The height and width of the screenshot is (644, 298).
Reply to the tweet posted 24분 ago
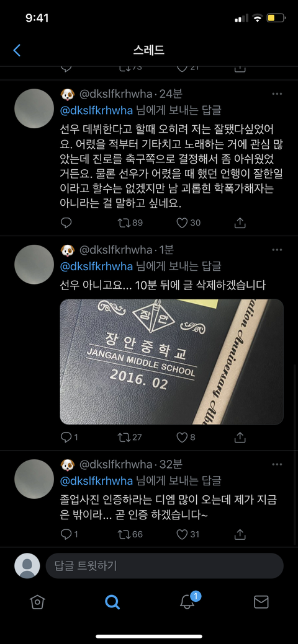66,223
